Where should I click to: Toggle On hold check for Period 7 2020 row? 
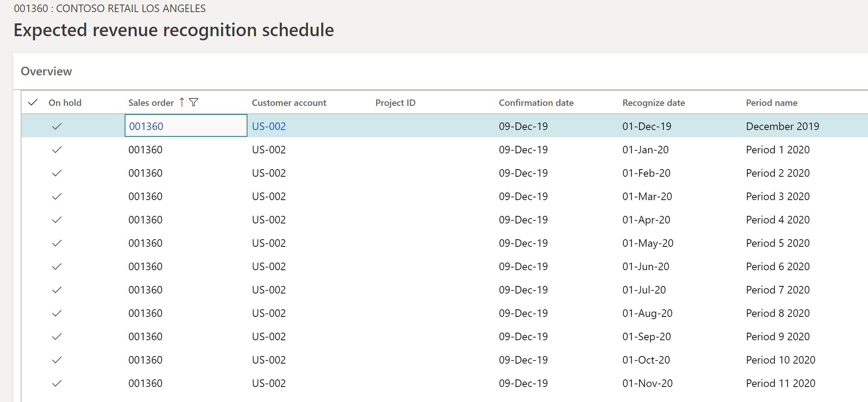point(56,290)
